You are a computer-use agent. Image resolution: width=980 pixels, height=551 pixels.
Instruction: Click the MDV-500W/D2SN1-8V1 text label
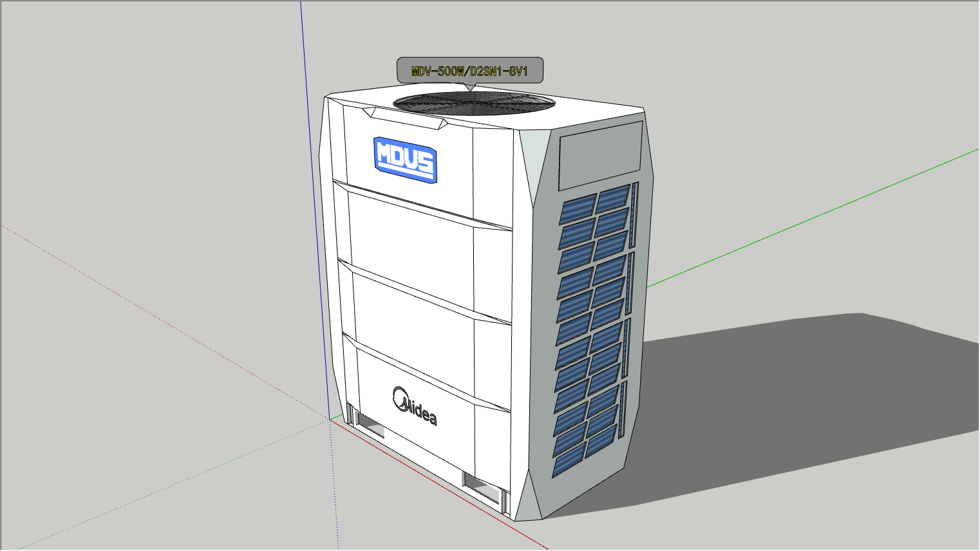pos(469,71)
